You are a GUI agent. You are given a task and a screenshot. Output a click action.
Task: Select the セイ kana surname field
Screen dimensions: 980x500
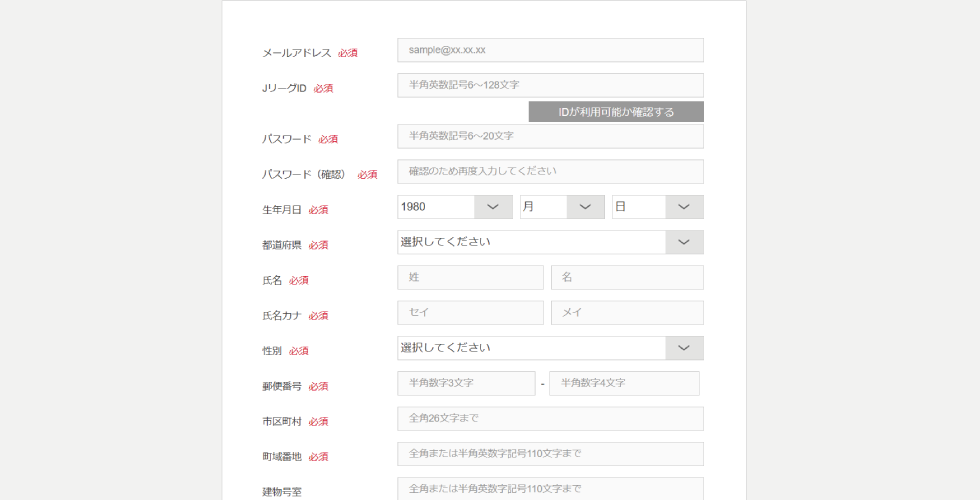[470, 313]
